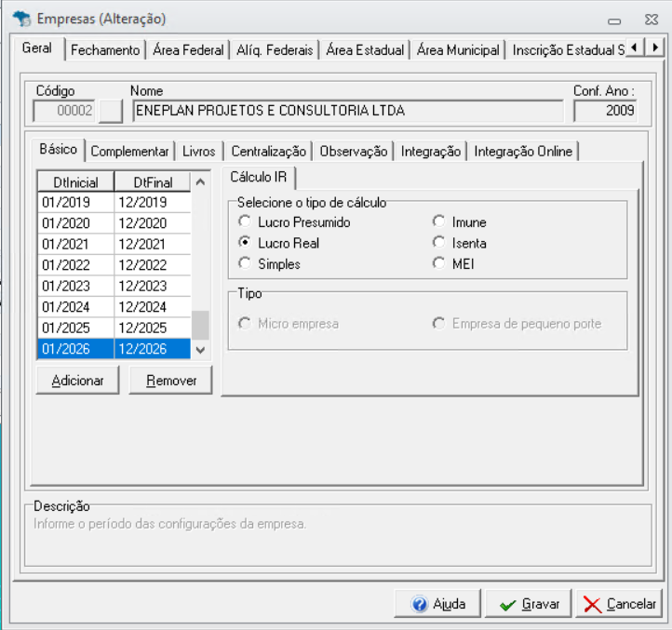Select the Básico sub-tab
The image size is (672, 630).
tap(59, 149)
